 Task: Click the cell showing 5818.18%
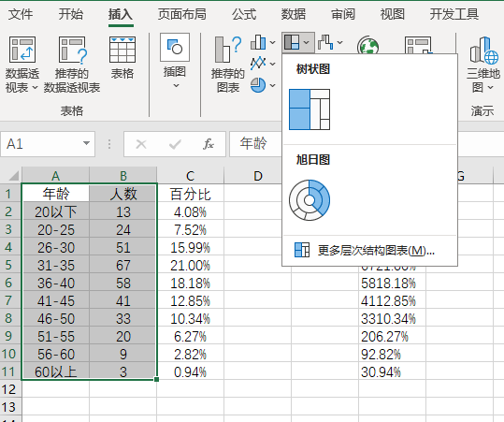click(392, 283)
